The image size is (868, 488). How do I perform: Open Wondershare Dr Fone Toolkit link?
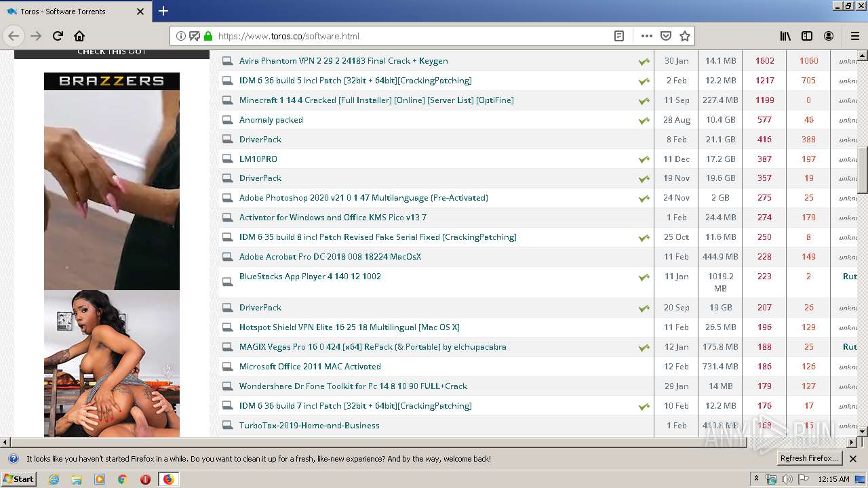tap(353, 386)
